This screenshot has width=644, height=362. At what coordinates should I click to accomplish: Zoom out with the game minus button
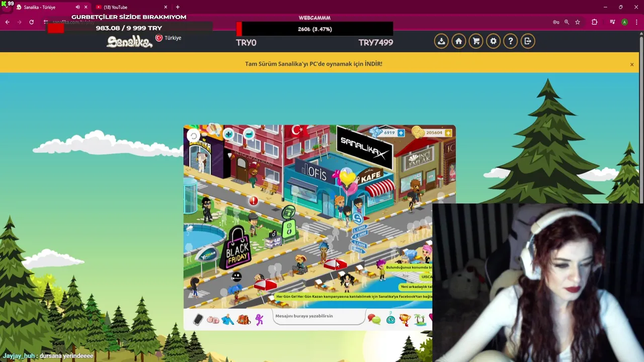(x=249, y=134)
